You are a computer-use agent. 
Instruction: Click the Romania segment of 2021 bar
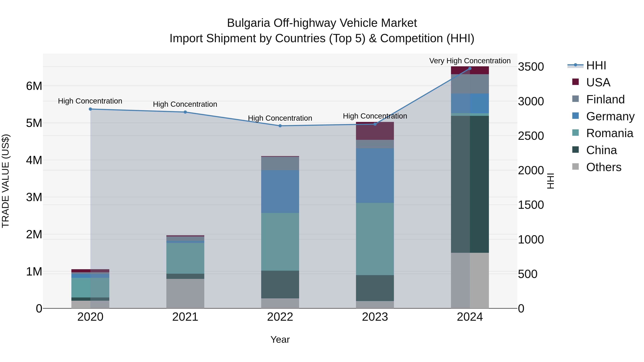click(x=185, y=258)
